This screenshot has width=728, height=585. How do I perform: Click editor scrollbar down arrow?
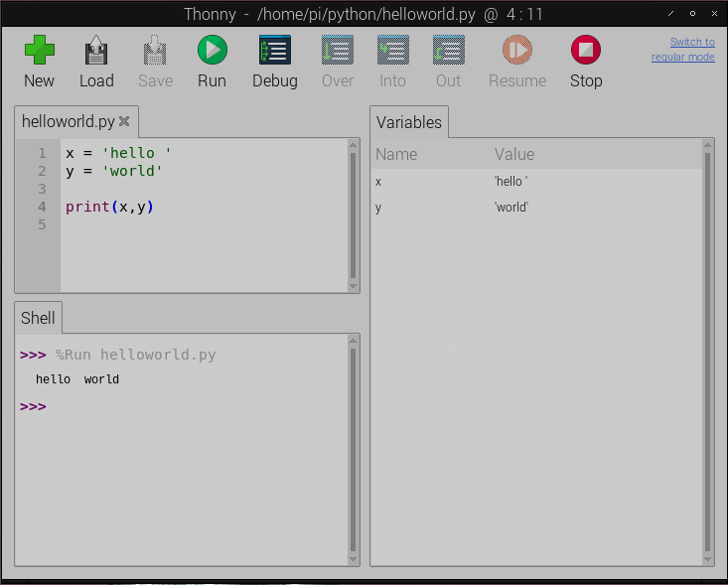[x=353, y=286]
